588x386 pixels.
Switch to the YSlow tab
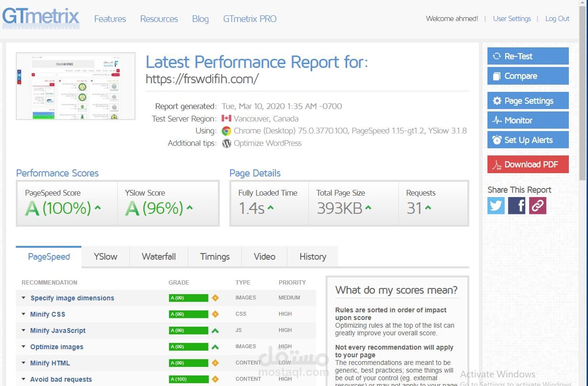coord(105,257)
